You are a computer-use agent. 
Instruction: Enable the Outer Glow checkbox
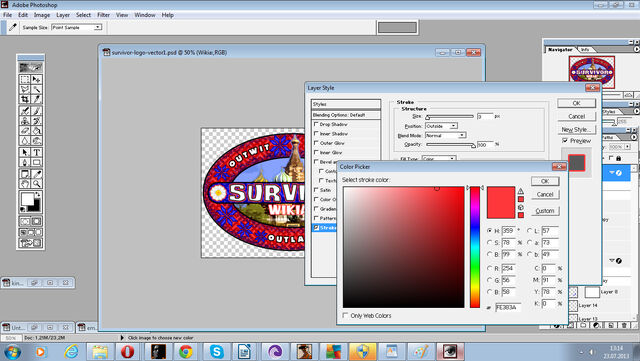(316, 143)
